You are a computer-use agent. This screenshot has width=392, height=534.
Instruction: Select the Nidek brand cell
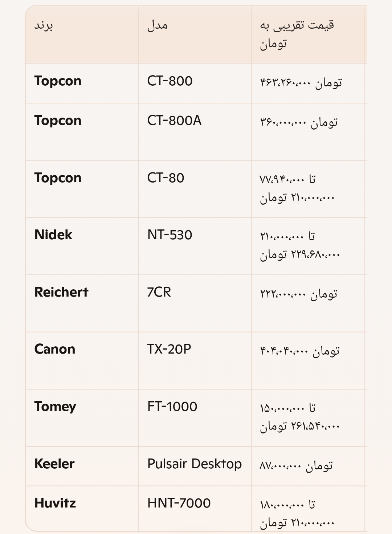click(x=53, y=235)
